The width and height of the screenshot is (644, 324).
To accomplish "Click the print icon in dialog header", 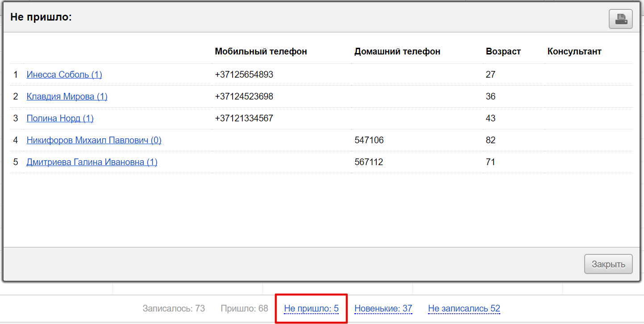I will coord(621,19).
